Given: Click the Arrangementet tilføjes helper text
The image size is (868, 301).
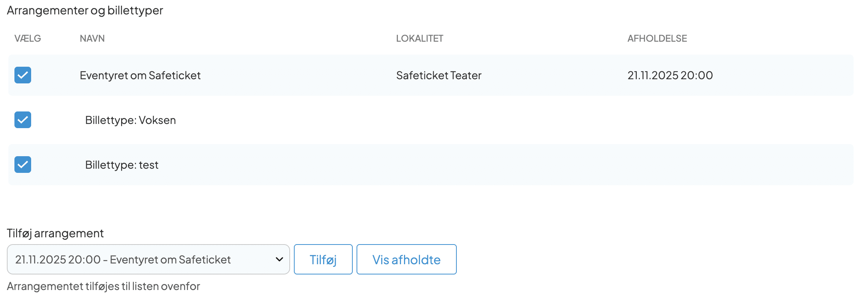Looking at the screenshot, I should click(x=103, y=286).
